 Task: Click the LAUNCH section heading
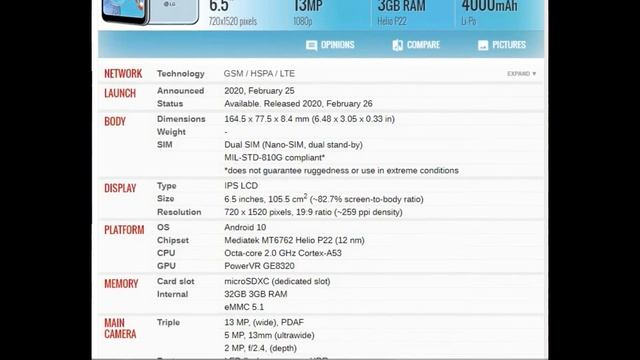[120, 93]
